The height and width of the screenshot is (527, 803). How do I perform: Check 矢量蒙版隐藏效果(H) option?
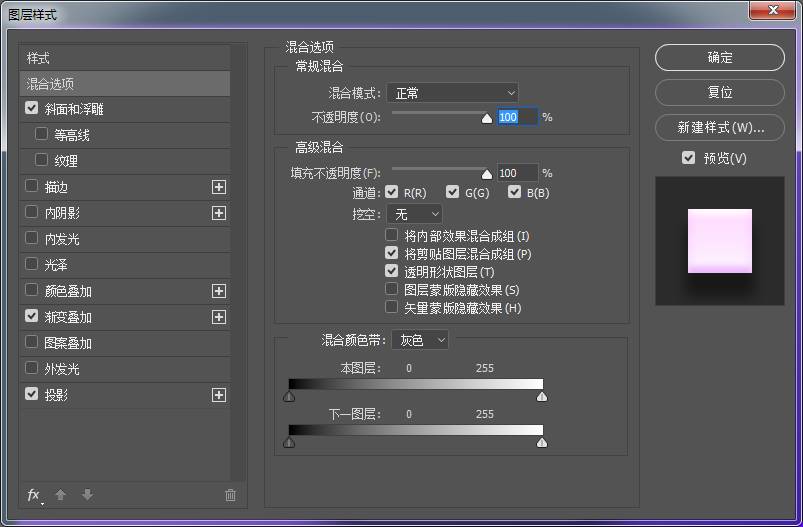(392, 307)
